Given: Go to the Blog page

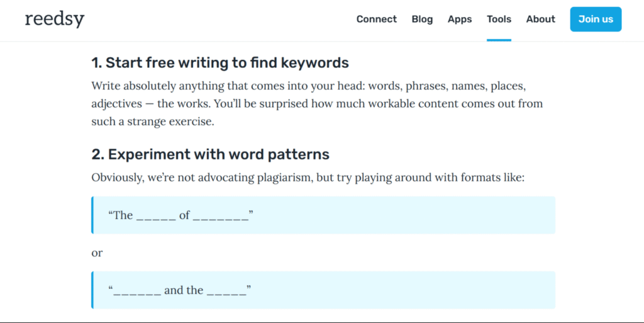Looking at the screenshot, I should click(422, 20).
